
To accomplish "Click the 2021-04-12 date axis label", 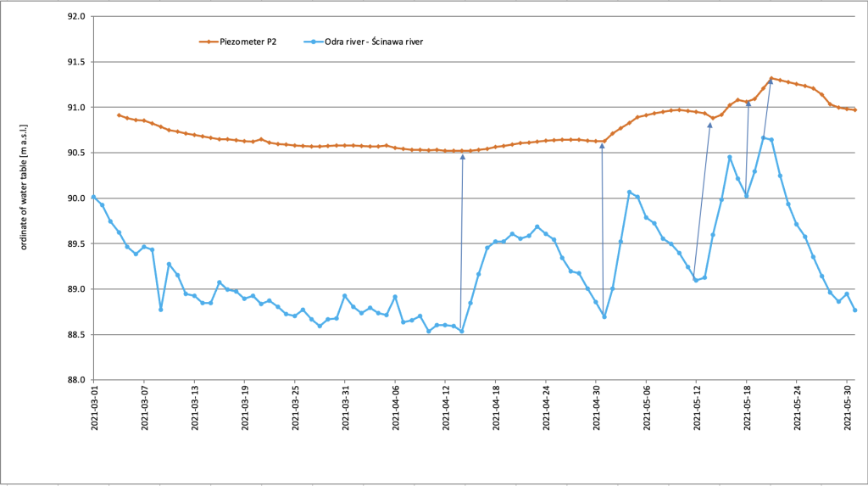I will point(445,408).
